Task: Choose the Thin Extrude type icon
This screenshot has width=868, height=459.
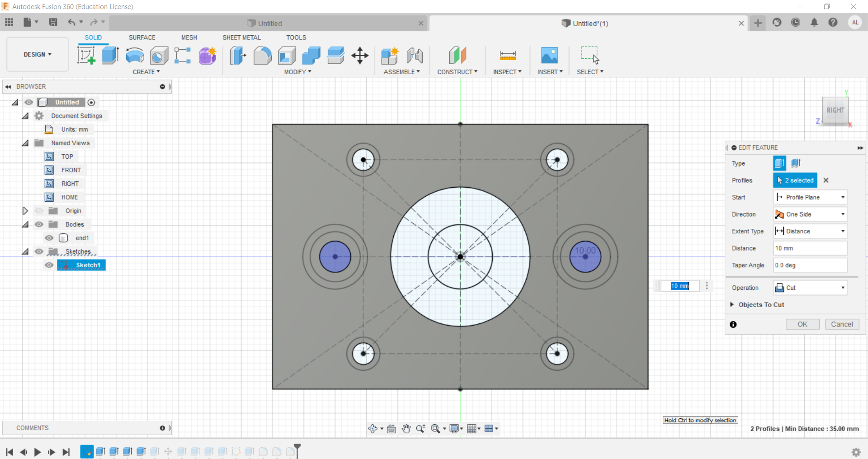Action: (x=796, y=163)
